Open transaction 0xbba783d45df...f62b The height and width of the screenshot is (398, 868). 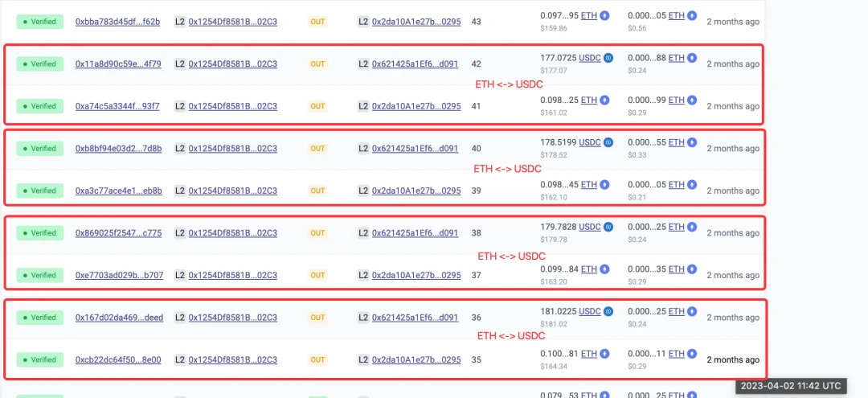117,22
